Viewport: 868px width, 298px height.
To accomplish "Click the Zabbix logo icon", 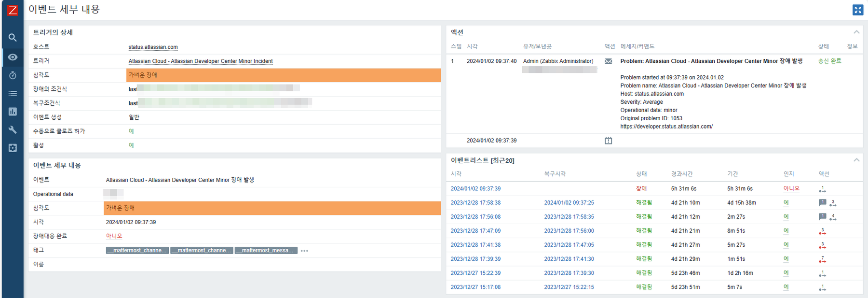I will click(x=13, y=10).
